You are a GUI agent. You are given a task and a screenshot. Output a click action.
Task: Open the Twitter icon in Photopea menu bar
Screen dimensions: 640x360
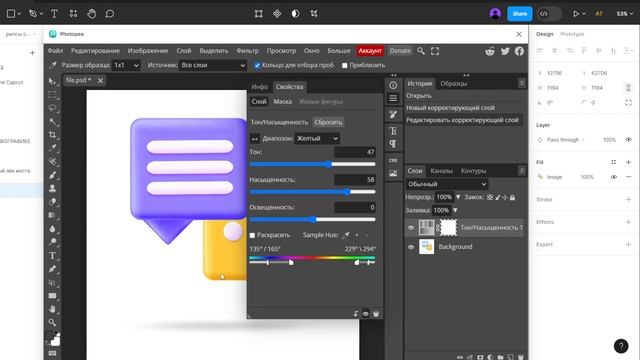505,51
